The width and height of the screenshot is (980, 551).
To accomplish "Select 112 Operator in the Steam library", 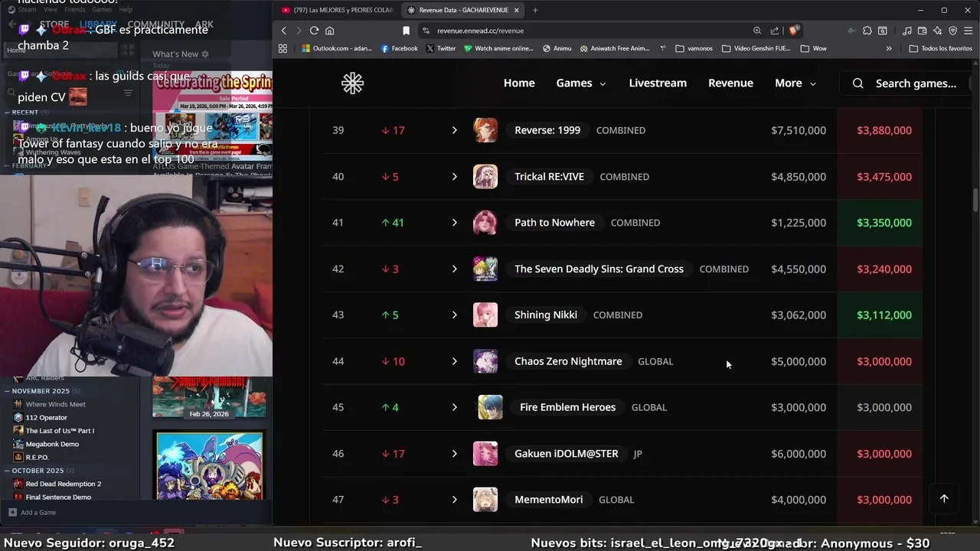I will tap(46, 418).
